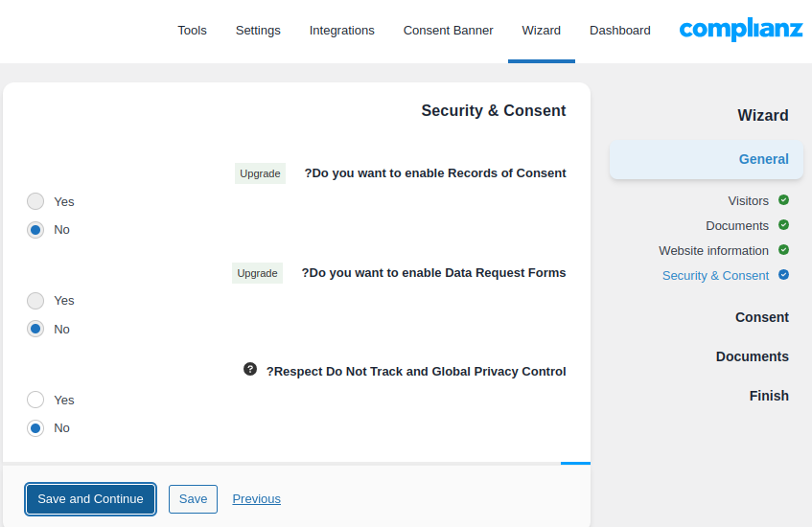Click the blue checkmark beside Security & Consent
Viewport: 812px width, 527px height.
[x=783, y=275]
